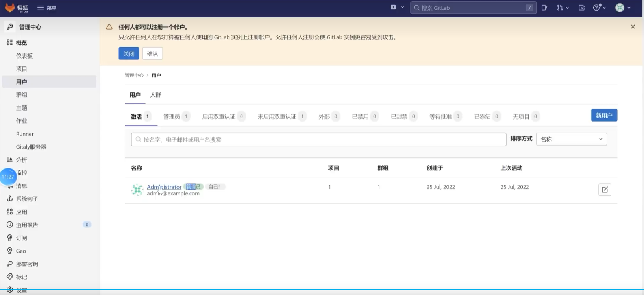Click the Geo location pin icon
Screen dimensions: 644x295
pyautogui.click(x=10, y=251)
